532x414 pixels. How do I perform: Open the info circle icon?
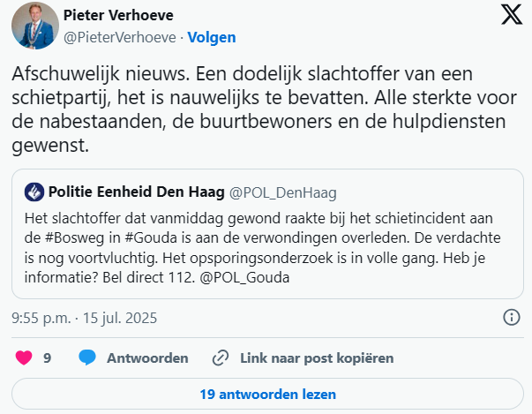(x=510, y=317)
